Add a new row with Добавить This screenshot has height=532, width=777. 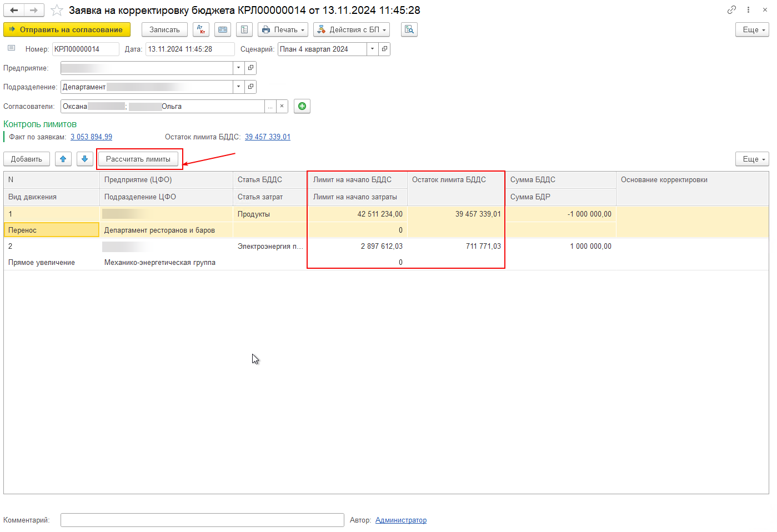pyautogui.click(x=27, y=159)
